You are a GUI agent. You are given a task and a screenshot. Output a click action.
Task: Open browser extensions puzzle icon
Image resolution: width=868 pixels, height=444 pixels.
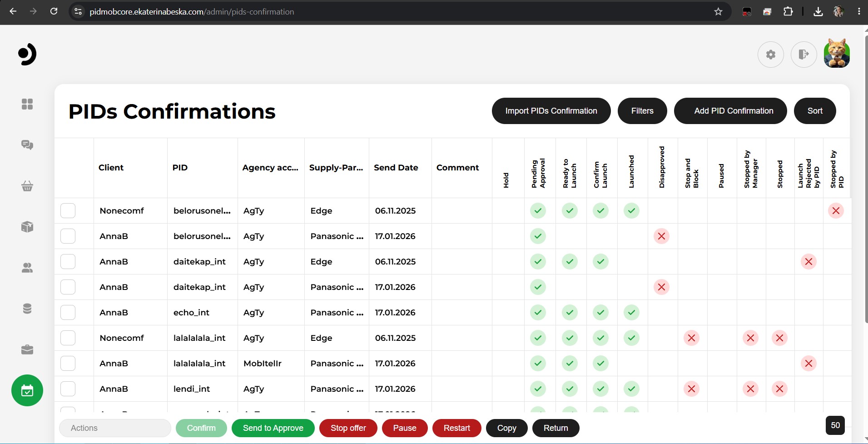tap(788, 11)
